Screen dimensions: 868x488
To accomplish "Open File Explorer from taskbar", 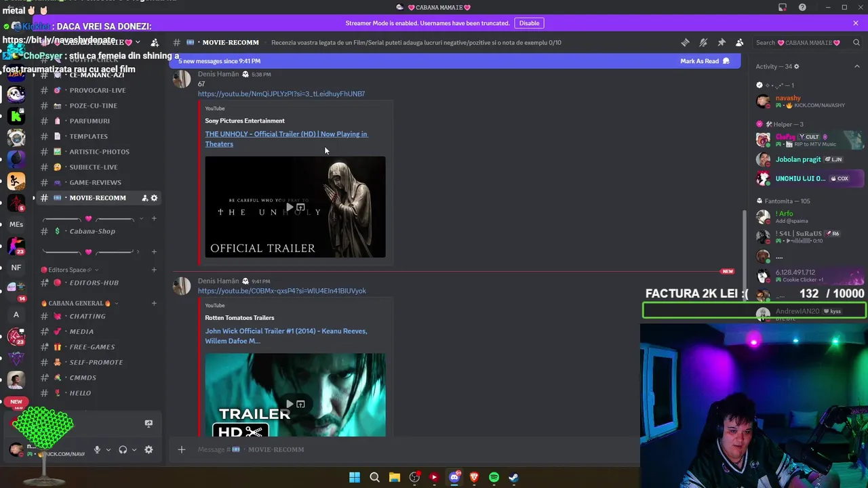I will [395, 477].
